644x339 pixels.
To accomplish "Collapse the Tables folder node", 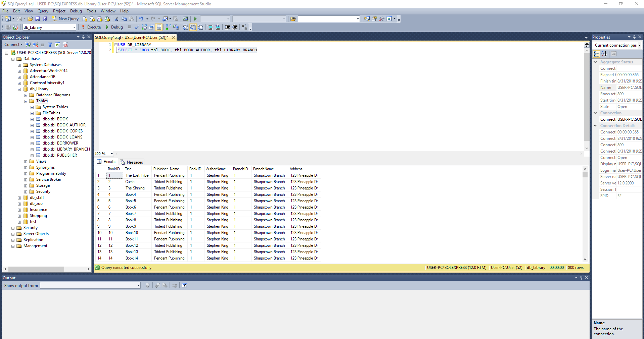I will 26,101.
